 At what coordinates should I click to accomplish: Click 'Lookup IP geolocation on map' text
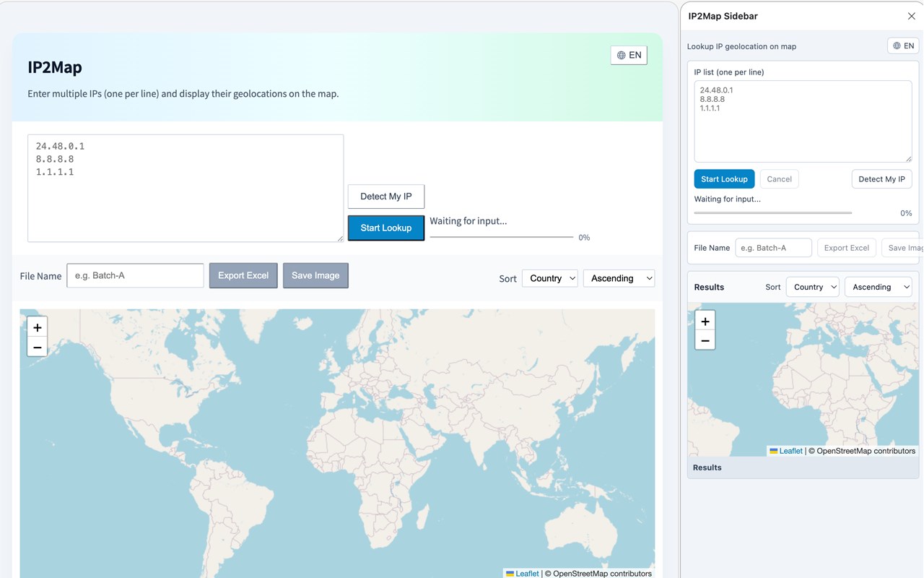click(741, 46)
